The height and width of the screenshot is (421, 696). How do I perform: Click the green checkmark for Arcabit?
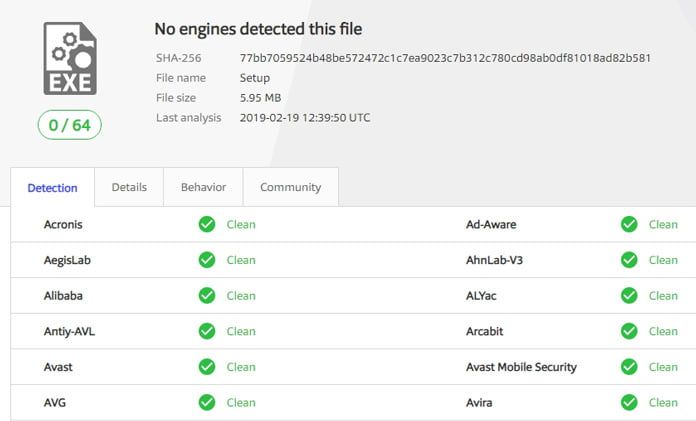(x=629, y=331)
